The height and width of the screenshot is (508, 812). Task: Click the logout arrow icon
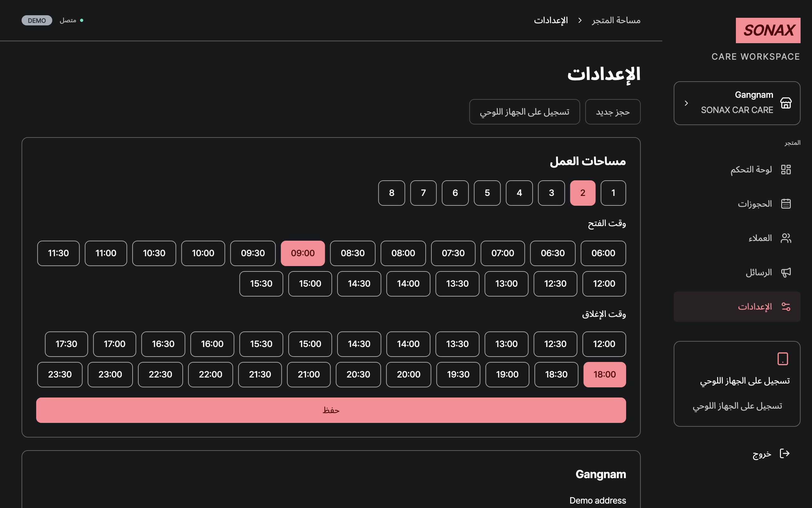click(784, 454)
